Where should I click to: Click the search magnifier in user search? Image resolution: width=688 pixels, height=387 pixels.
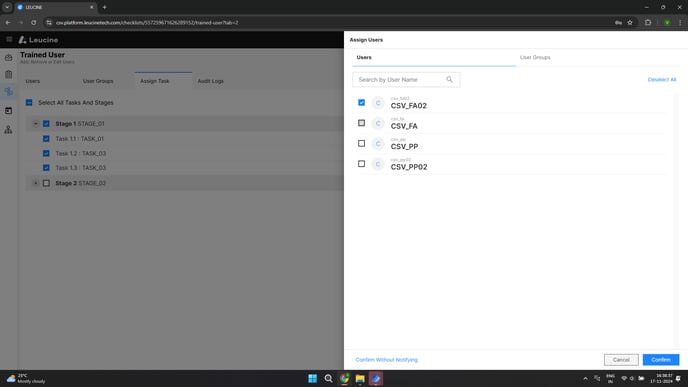(x=449, y=79)
